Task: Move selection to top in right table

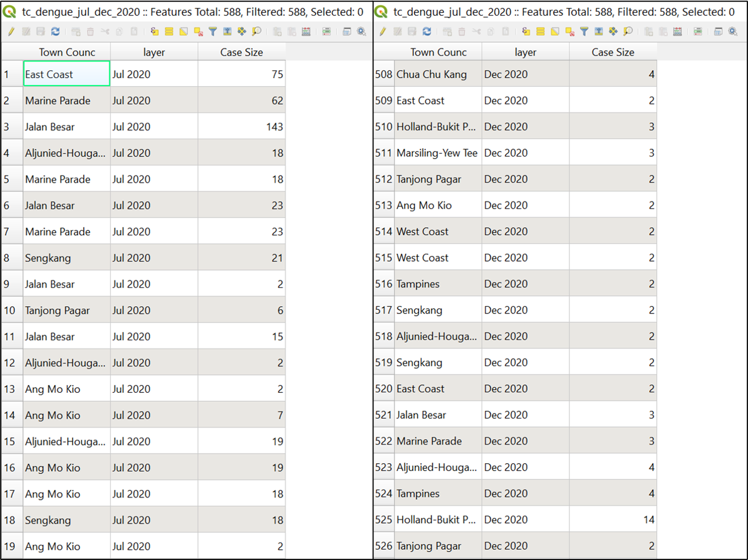Action: coord(599,32)
